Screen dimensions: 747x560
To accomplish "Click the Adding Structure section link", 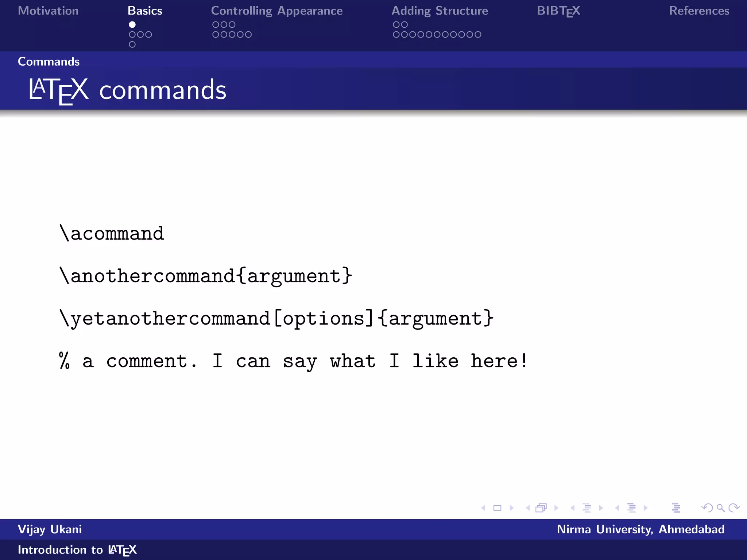I will click(x=440, y=11).
